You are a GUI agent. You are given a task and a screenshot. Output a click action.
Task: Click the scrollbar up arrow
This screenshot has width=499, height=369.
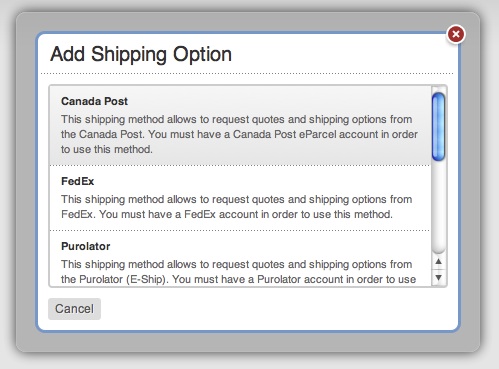pyautogui.click(x=439, y=262)
